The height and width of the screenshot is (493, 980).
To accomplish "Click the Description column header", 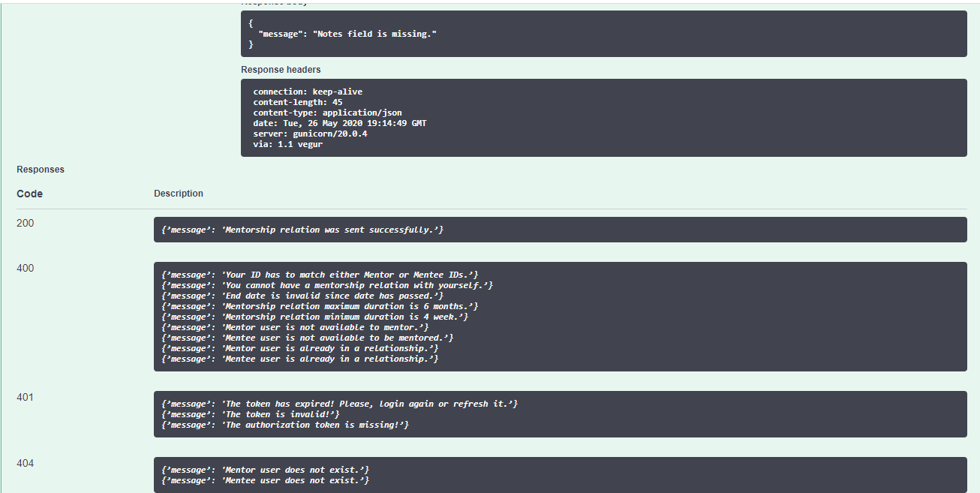I will (179, 194).
